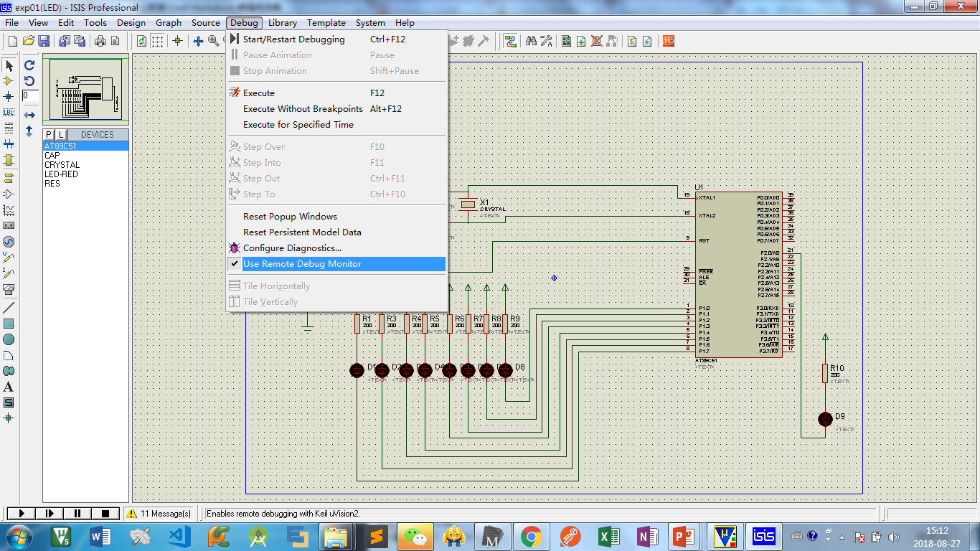This screenshot has width=980, height=551.
Task: Click the schematic overview thumbnail
Action: [x=85, y=90]
